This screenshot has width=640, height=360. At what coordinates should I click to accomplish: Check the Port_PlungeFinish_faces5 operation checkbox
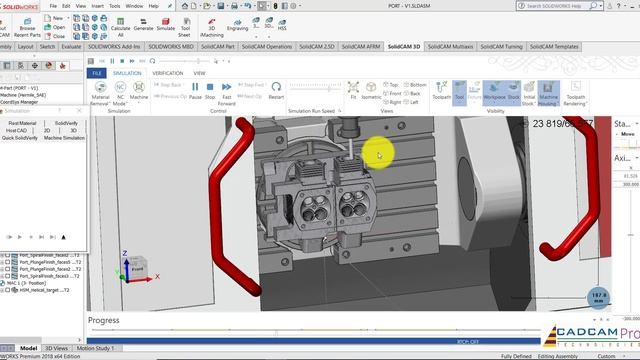[7, 262]
